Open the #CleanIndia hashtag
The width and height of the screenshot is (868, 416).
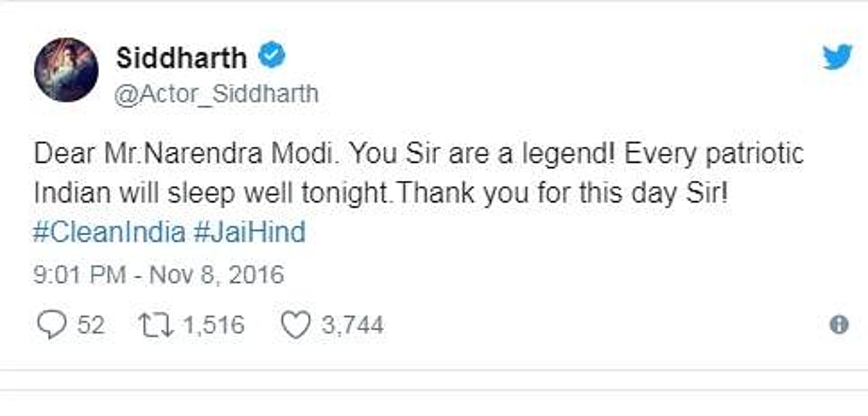click(110, 232)
